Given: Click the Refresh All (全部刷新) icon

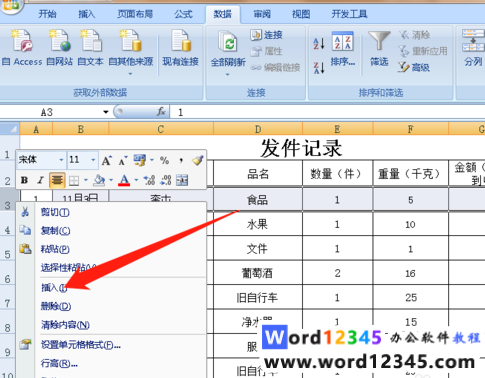Looking at the screenshot, I should point(228,42).
